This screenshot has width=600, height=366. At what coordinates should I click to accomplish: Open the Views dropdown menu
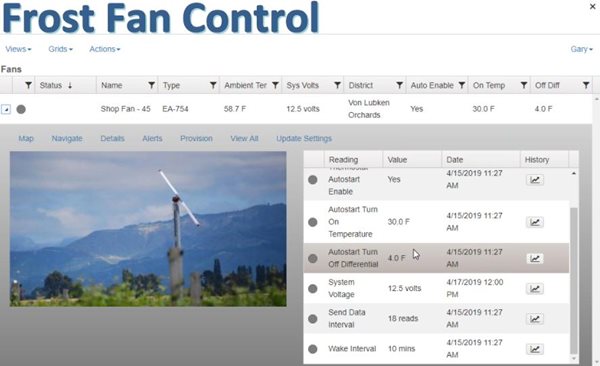click(18, 49)
